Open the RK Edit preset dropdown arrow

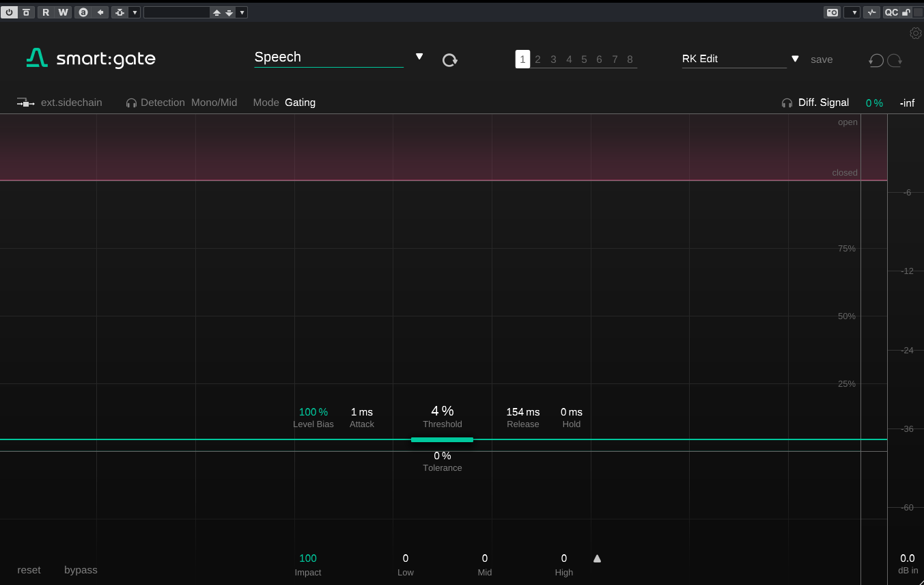coord(795,59)
